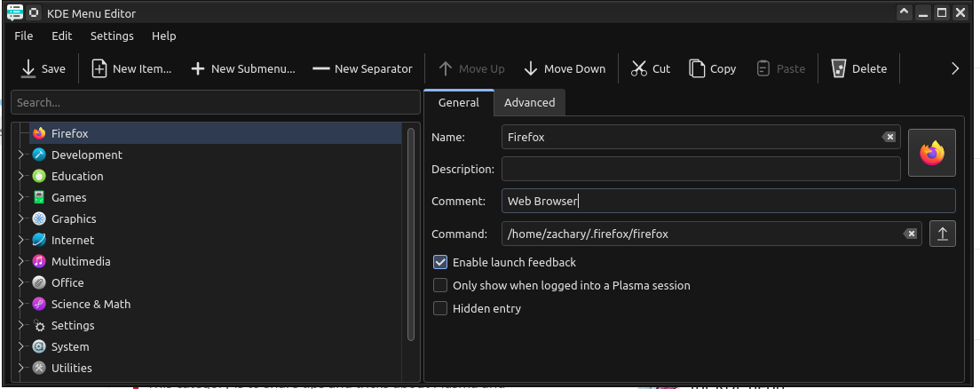Expand the Internet category
Screen dimensions: 980x389
point(21,240)
